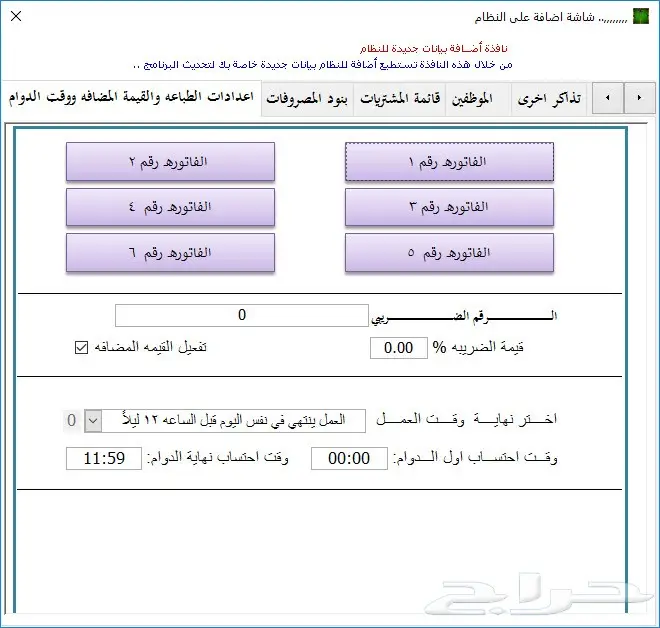Open the تذاكر اخرى tab

tap(549, 98)
